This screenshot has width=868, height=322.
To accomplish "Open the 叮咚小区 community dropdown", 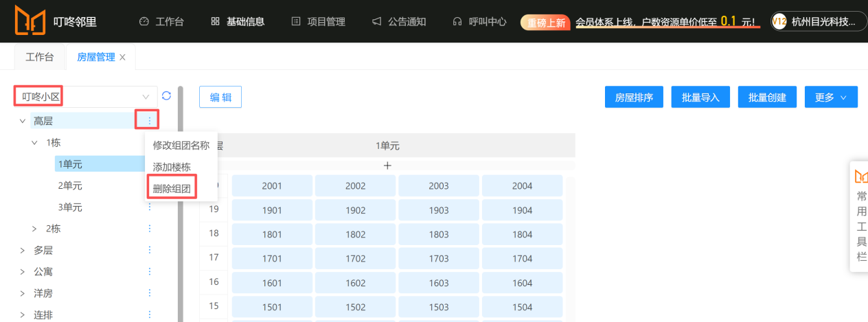I will coord(85,97).
